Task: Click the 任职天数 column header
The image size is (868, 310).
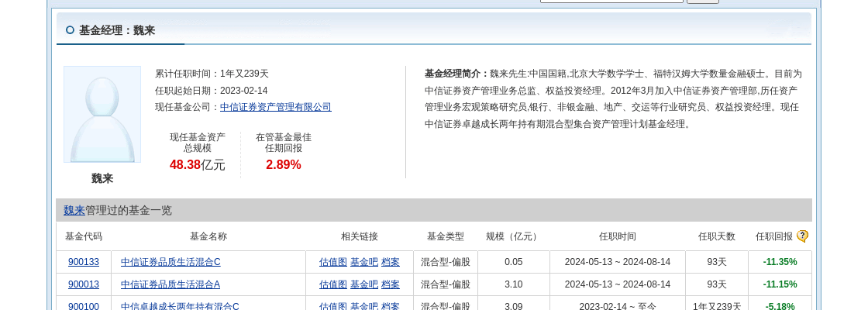Action: click(716, 236)
